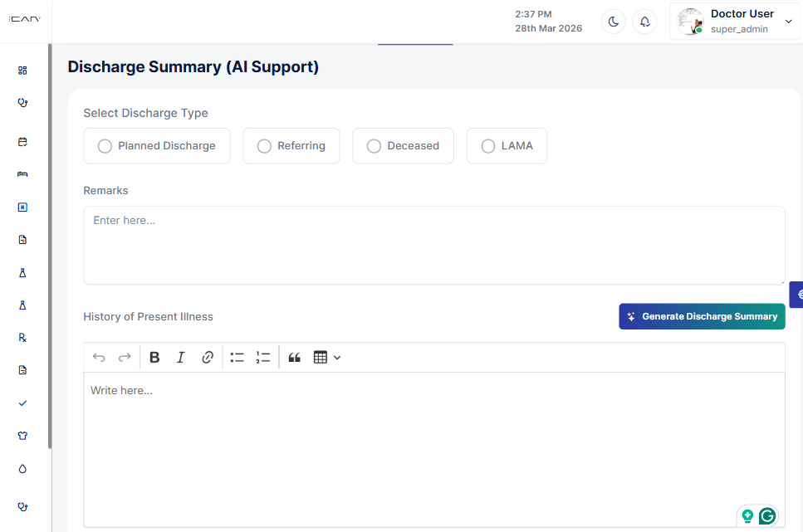Click the calendar icon in sidebar

[22, 142]
